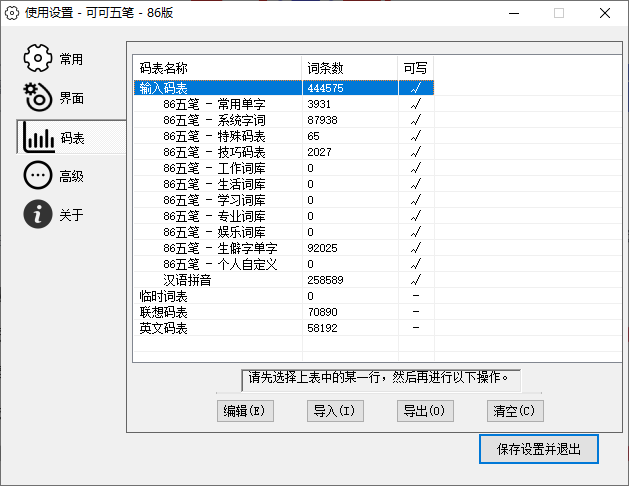Screen dimensions: 629x486
Task: Open the 高级 ellipsis circle icon
Action: coord(38,175)
